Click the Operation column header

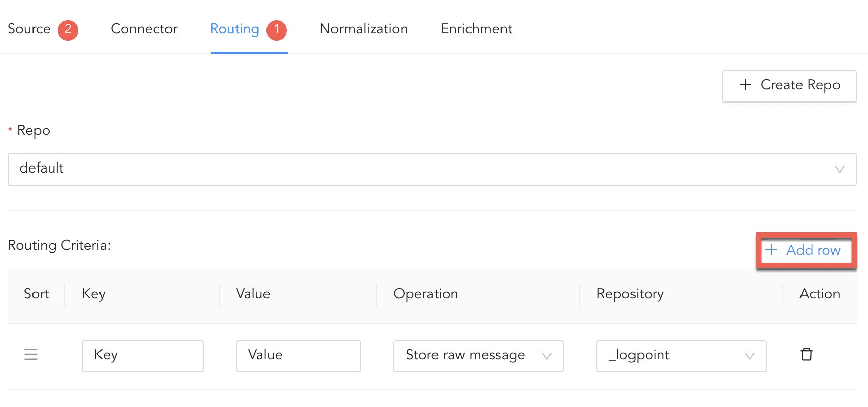point(425,294)
